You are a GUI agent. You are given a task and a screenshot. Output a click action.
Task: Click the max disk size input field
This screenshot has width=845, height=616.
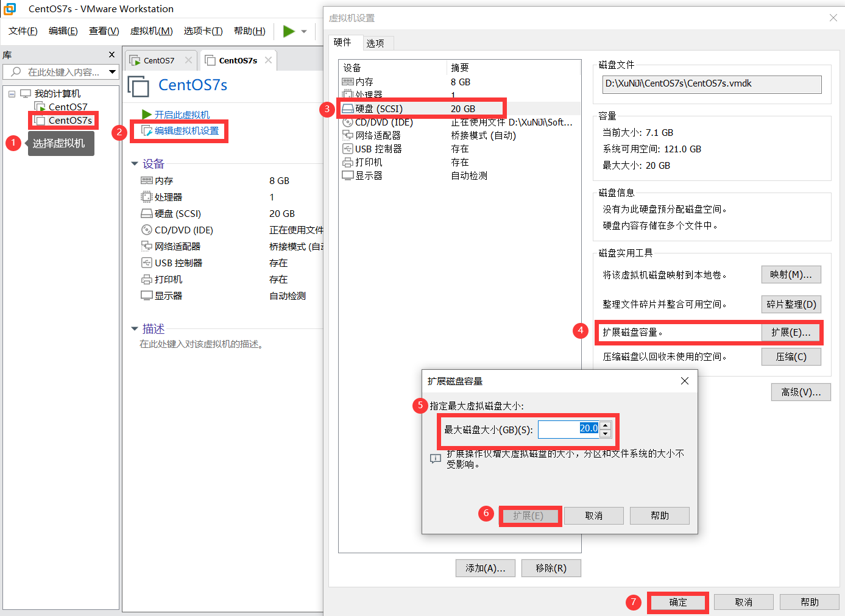(569, 430)
